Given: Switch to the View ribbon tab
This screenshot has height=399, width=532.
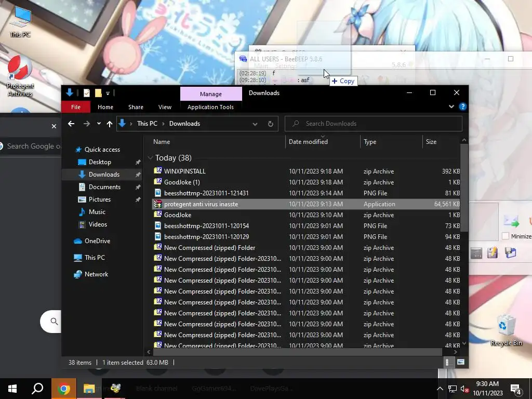Looking at the screenshot, I should (165, 107).
